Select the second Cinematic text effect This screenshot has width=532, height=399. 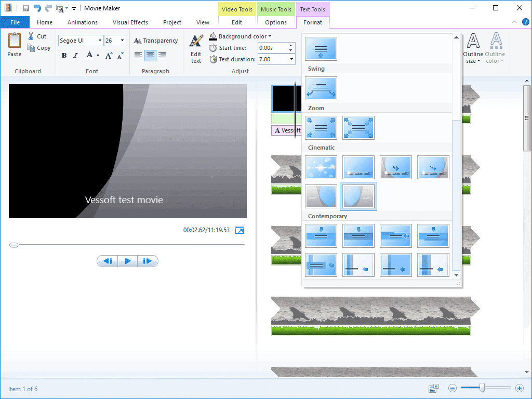[x=358, y=167]
